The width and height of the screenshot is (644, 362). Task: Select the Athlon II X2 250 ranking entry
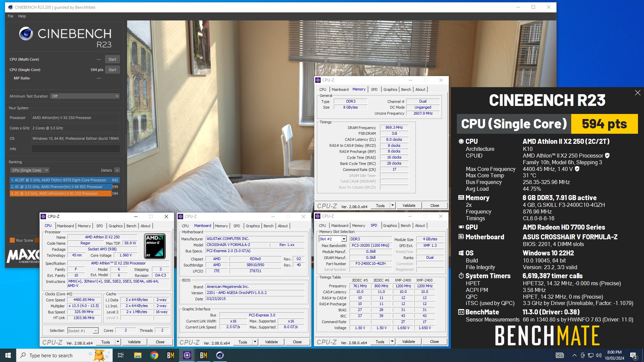tap(64, 193)
